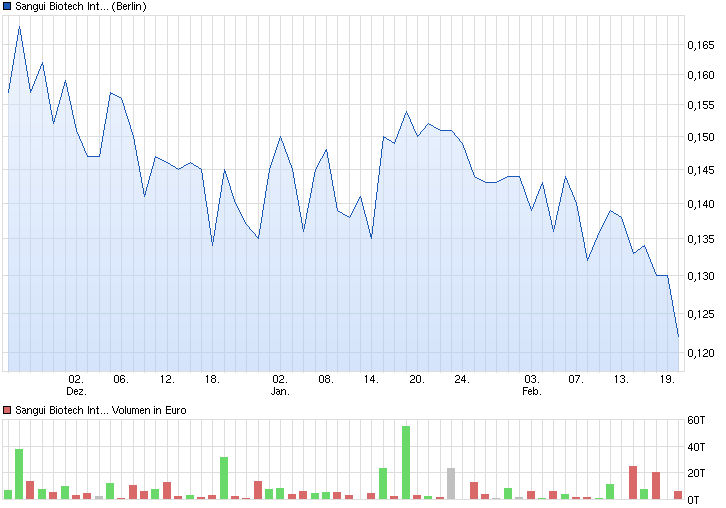Click the green volume bar near 18. December
The image size is (726, 508).
click(x=224, y=478)
